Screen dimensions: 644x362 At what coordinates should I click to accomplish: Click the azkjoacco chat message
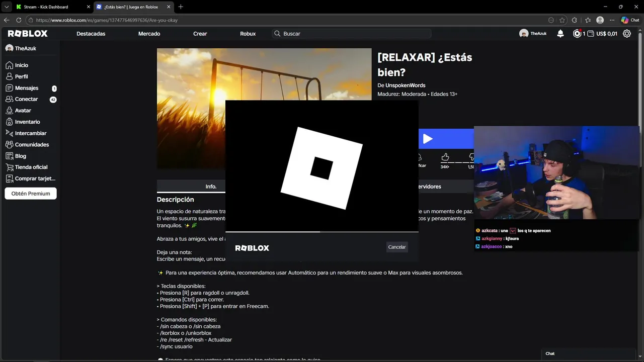pyautogui.click(x=494, y=247)
